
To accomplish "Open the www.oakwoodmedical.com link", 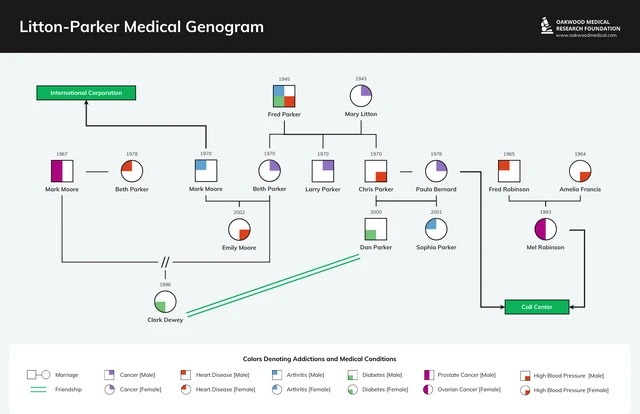I will [x=586, y=36].
